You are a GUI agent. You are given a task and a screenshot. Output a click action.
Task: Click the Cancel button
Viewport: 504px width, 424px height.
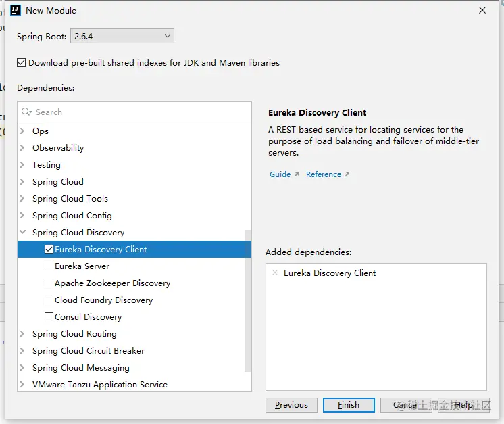(x=406, y=405)
